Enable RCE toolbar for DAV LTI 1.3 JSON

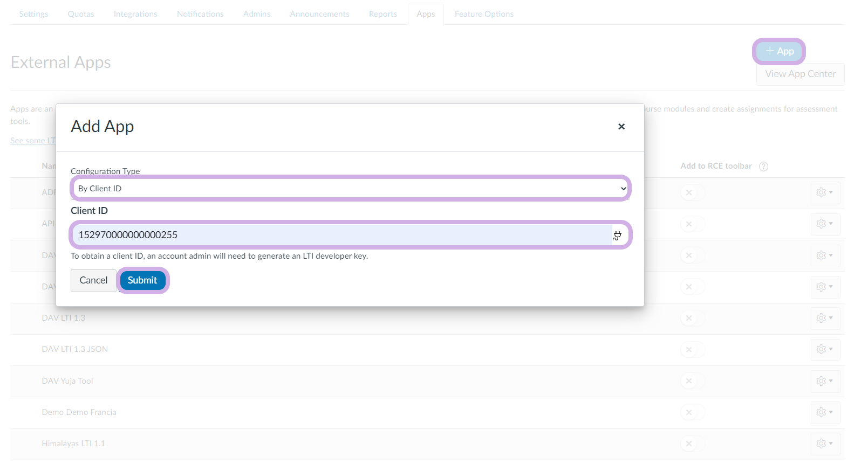tap(693, 350)
